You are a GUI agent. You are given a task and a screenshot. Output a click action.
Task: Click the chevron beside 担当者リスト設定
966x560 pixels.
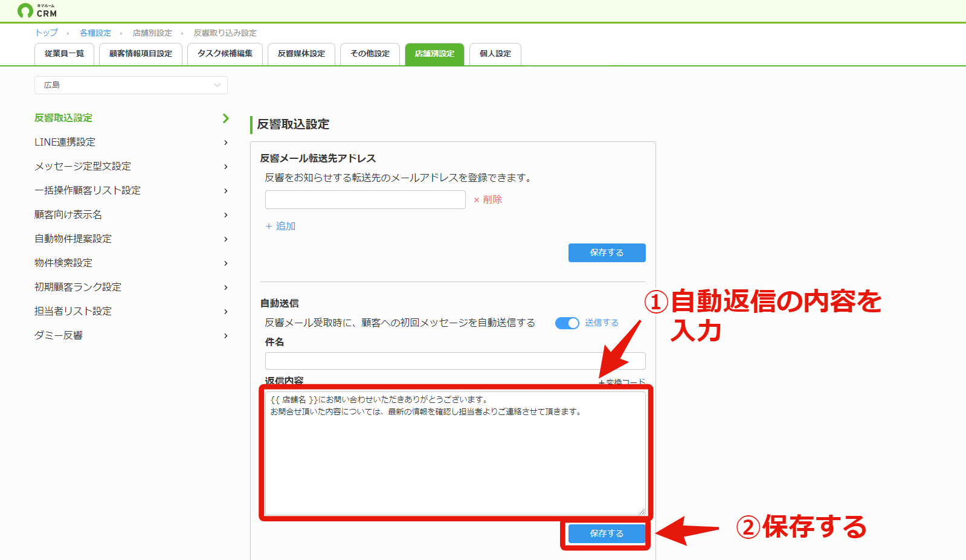(x=226, y=312)
